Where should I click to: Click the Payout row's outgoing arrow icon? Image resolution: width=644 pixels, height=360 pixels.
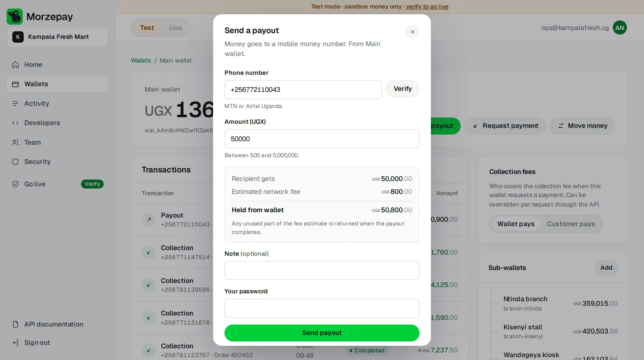[149, 219]
